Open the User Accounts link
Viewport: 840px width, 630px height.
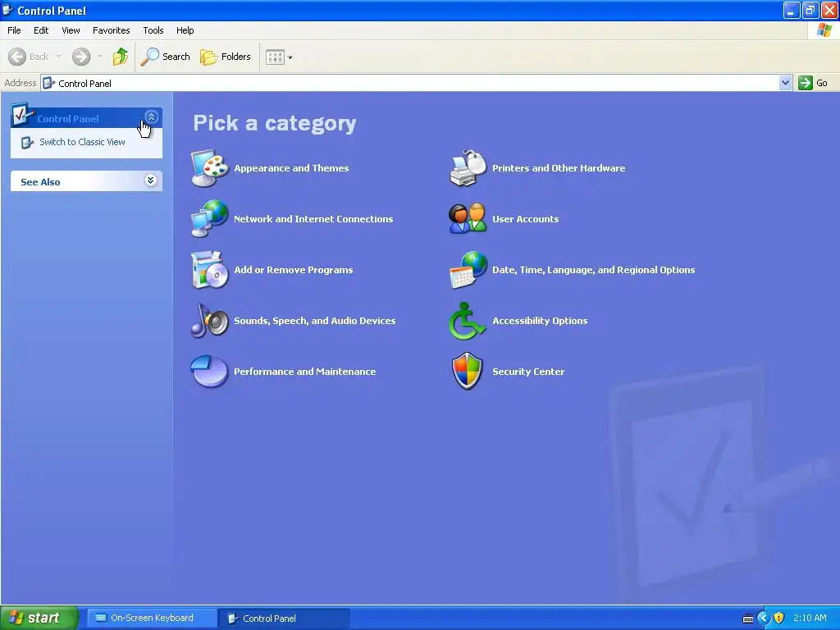coord(526,218)
